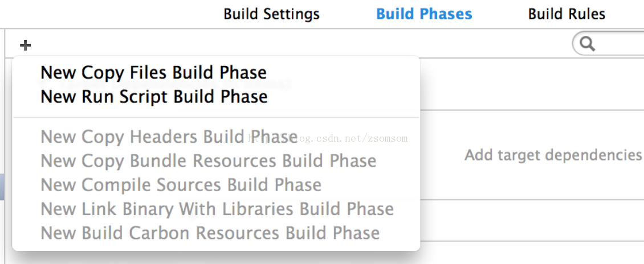Pick New Compile Sources Build Phase
This screenshot has height=264, width=644.
tap(181, 185)
